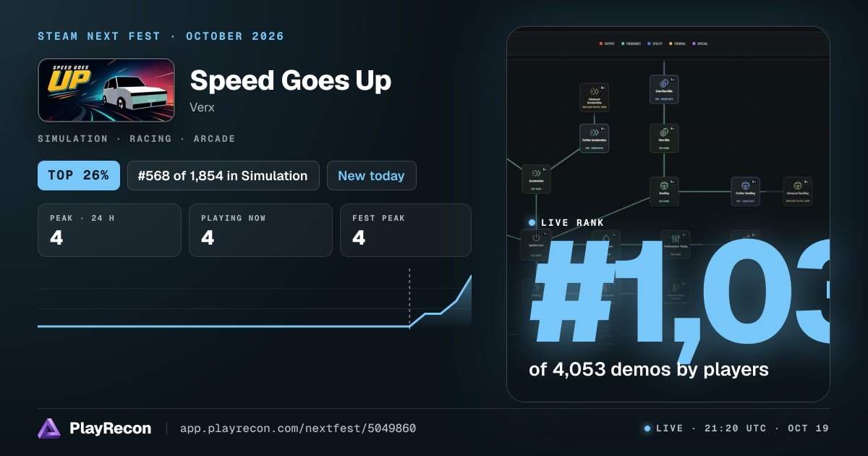This screenshot has height=456, width=868.
Task: Click the blue live indicator dot in the footer
Action: [647, 428]
